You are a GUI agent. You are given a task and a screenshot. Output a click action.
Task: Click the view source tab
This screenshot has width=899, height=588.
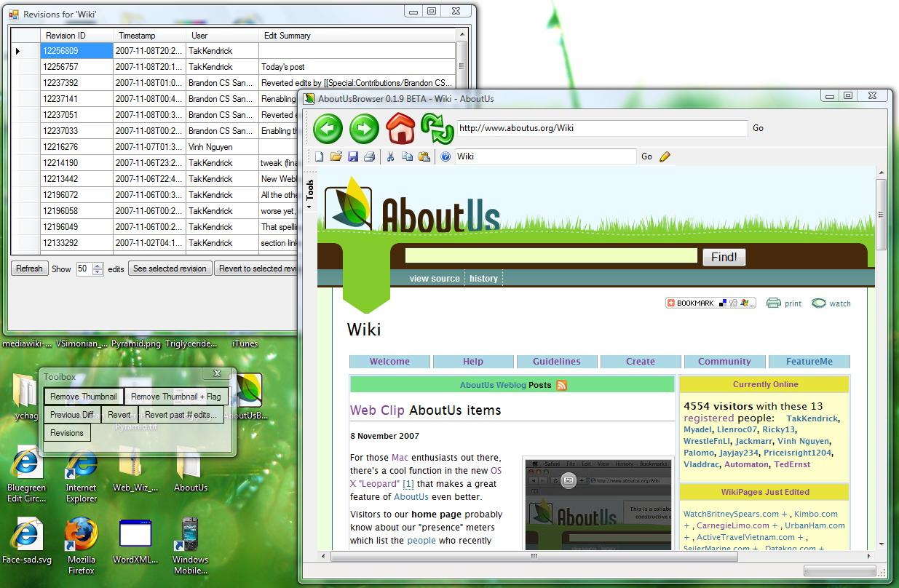pyautogui.click(x=435, y=279)
